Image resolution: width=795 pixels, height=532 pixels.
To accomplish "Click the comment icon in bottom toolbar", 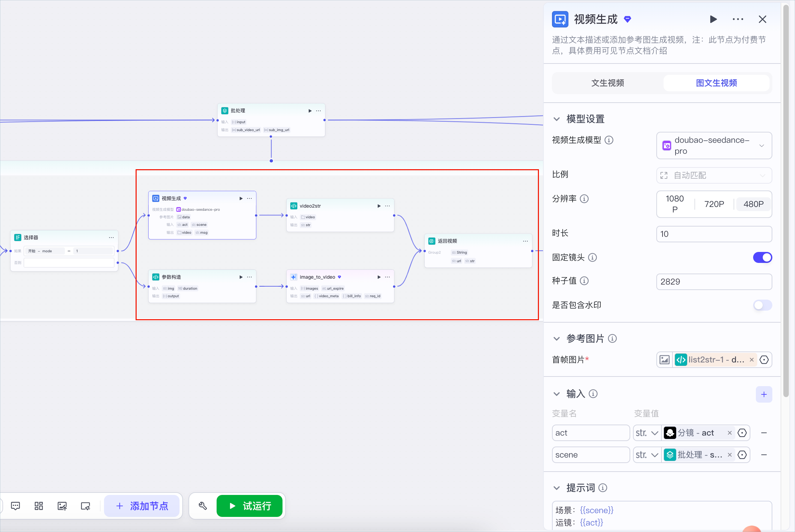I will (15, 506).
